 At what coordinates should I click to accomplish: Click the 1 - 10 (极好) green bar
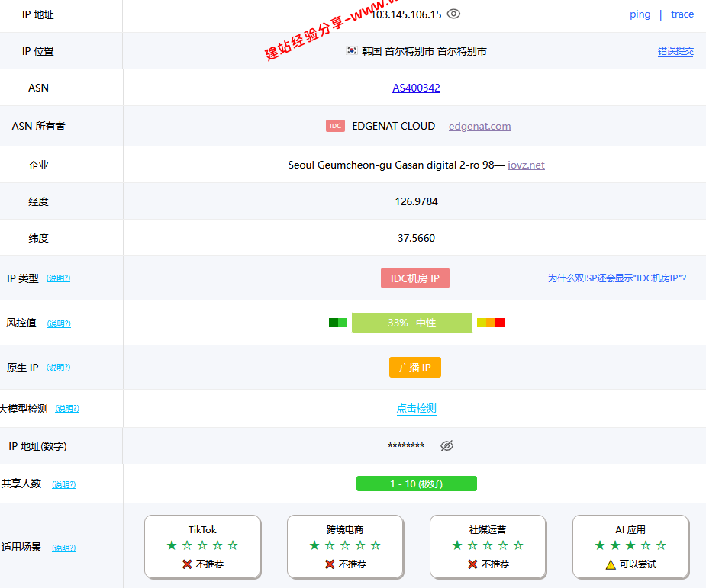(x=417, y=484)
